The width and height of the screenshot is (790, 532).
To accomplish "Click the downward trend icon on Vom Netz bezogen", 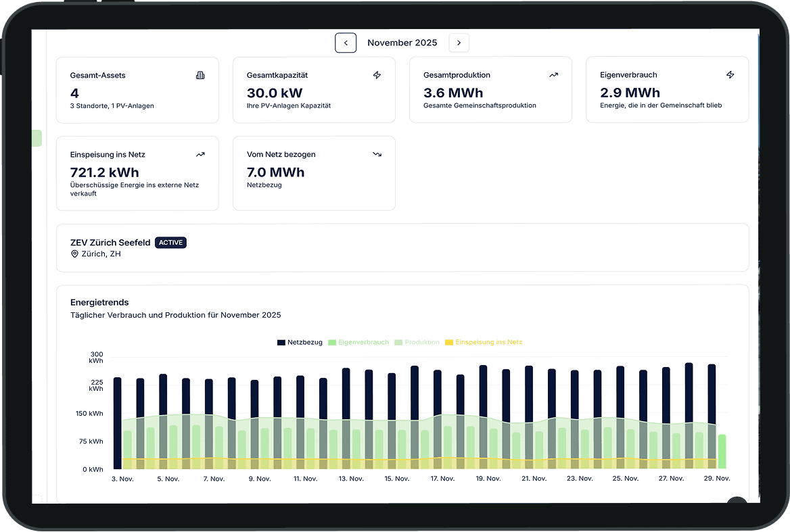I will point(377,154).
